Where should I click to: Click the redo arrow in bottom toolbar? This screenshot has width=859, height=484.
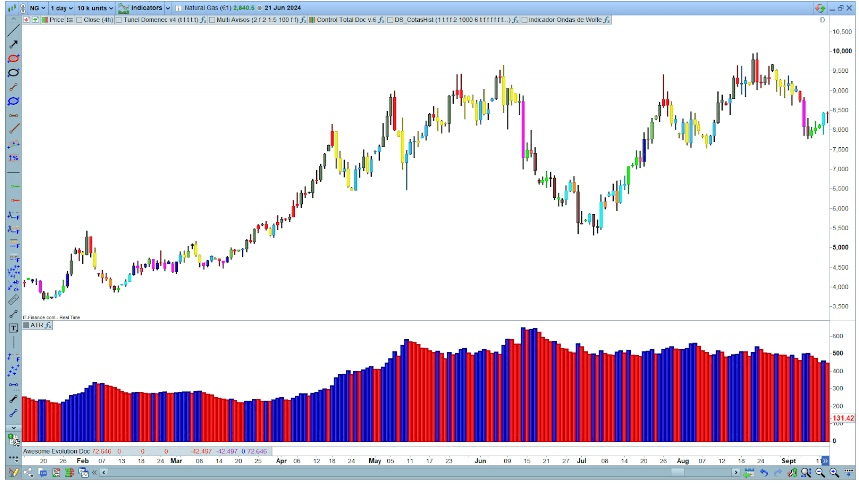coord(778,472)
